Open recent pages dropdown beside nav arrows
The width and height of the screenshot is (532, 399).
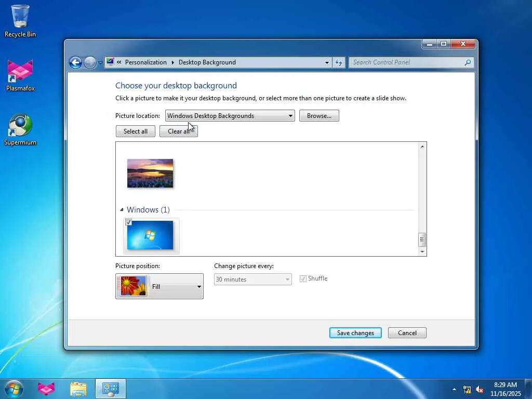100,63
